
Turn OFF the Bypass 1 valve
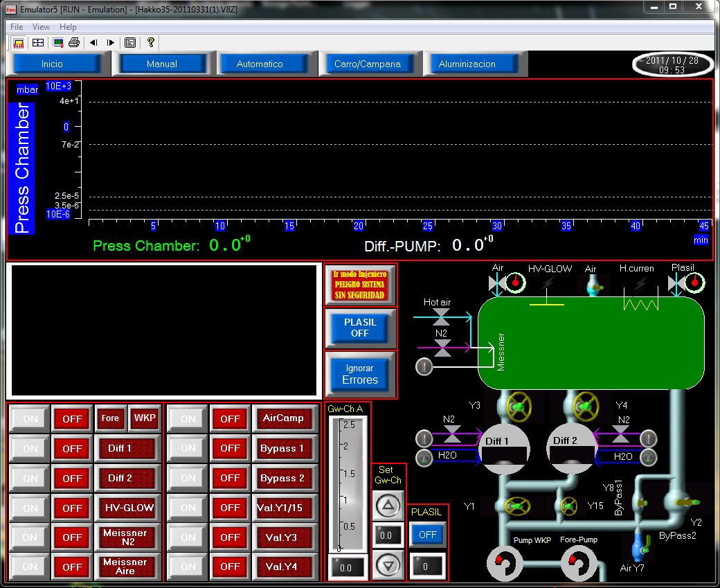click(230, 449)
